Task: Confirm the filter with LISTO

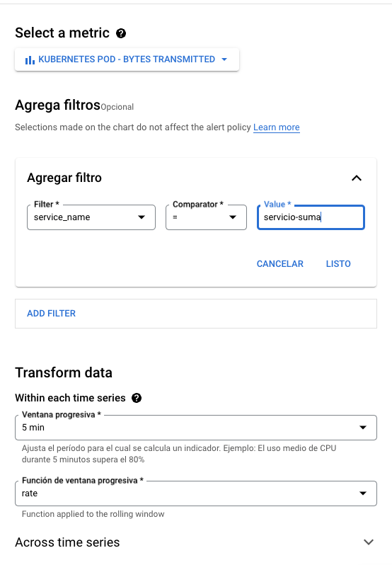Action: click(338, 264)
